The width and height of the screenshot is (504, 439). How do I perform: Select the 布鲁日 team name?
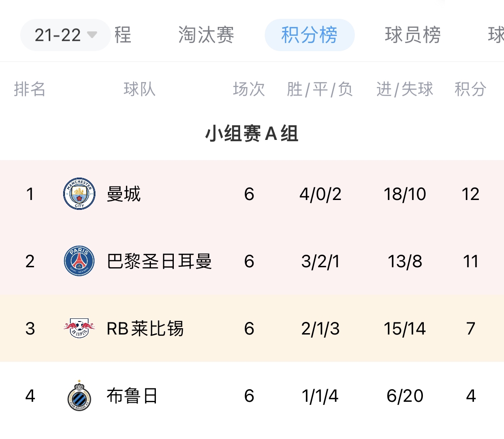pos(132,396)
